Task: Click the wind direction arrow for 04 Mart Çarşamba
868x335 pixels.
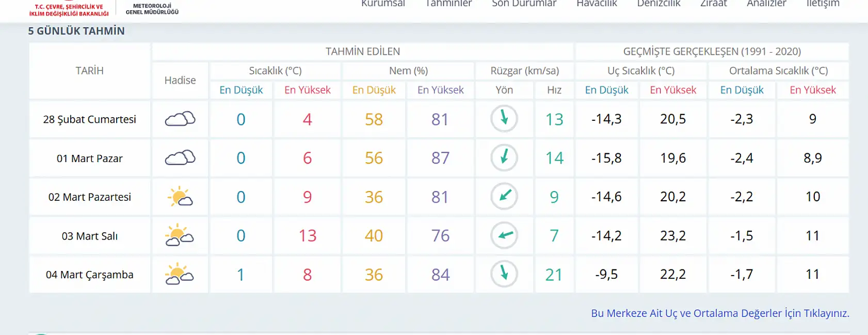Action: pos(504,274)
